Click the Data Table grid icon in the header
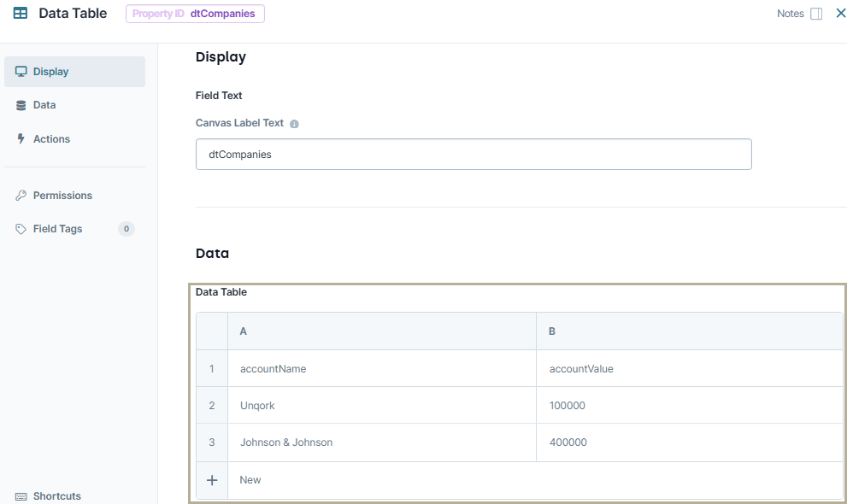847x504 pixels. point(18,13)
